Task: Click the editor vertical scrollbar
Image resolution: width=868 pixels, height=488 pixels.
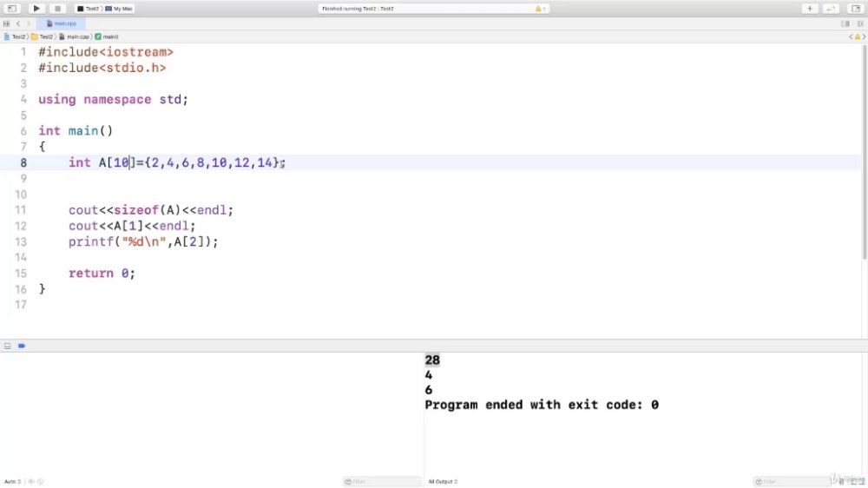Action: [865, 151]
